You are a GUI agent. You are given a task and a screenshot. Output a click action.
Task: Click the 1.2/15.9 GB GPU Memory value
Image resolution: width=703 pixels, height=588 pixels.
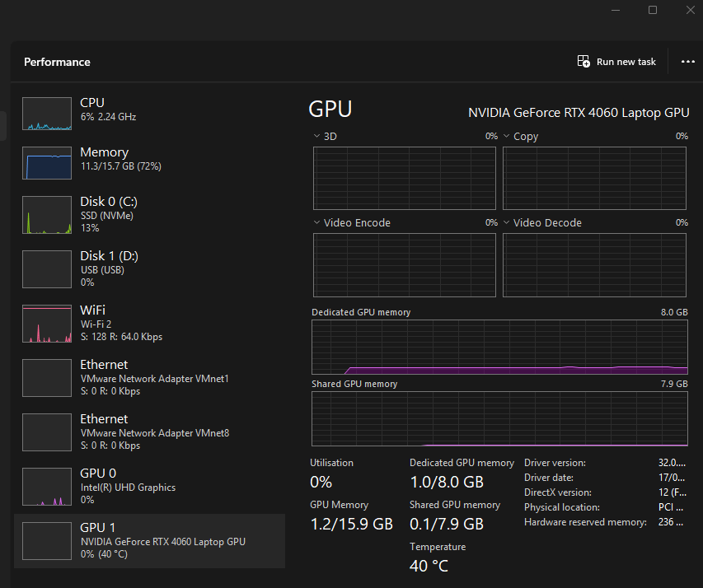(x=352, y=524)
